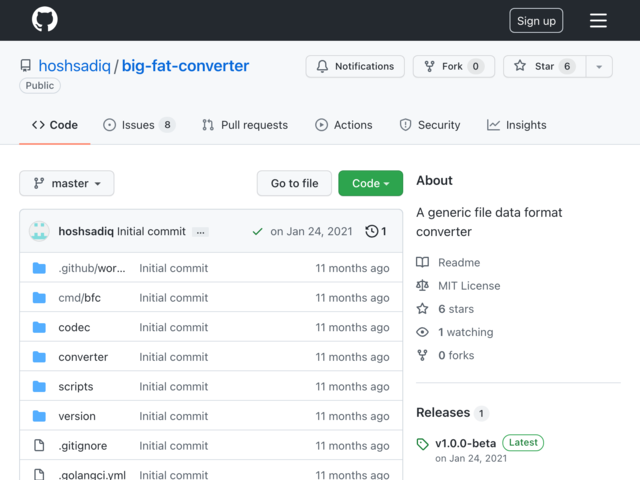Click the cmd/bfc folder icon
This screenshot has height=480, width=640.
coord(39,298)
